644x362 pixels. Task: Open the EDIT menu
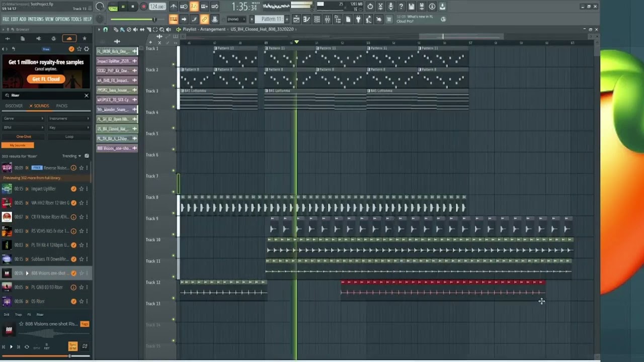[x=15, y=19]
